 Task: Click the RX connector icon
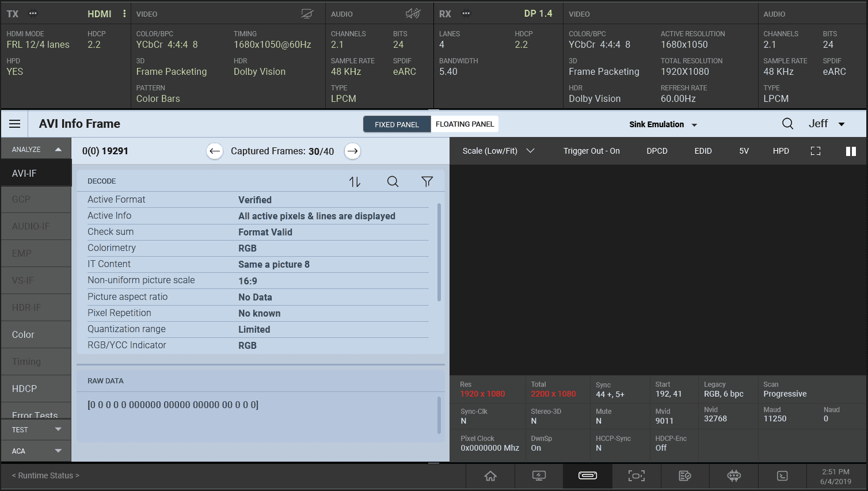tap(466, 14)
